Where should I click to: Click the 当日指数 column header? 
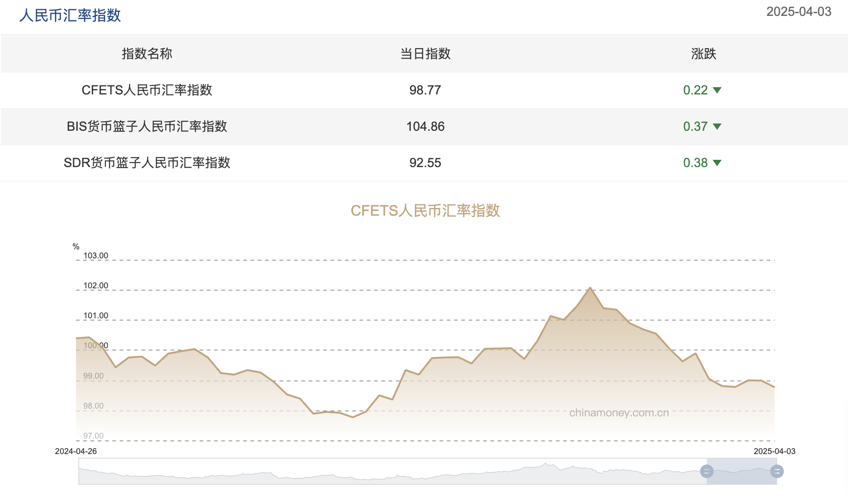coord(425,54)
